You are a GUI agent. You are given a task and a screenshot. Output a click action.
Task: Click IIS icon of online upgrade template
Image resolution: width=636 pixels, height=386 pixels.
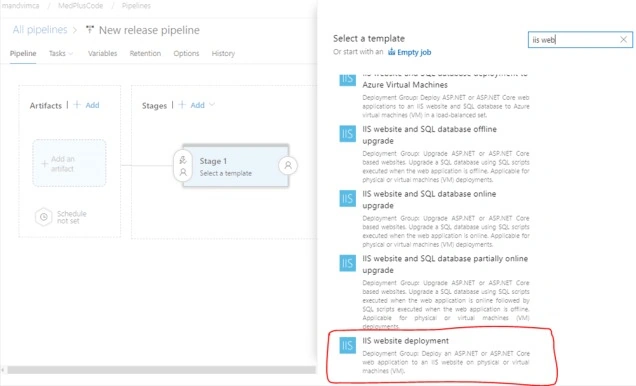point(348,199)
